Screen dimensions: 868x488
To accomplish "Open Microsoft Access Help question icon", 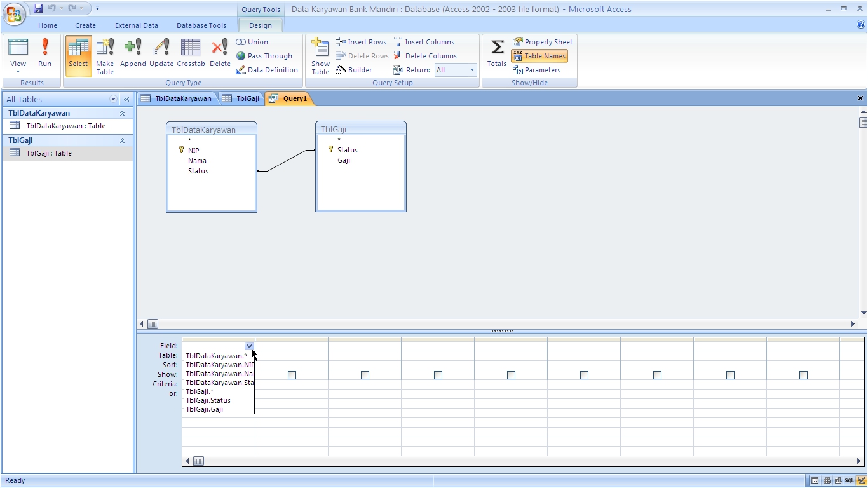I will 861,25.
